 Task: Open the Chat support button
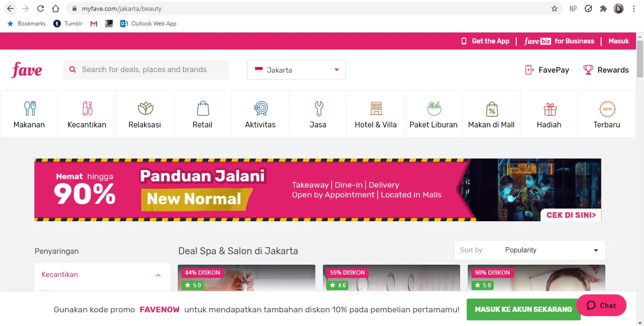[601, 305]
